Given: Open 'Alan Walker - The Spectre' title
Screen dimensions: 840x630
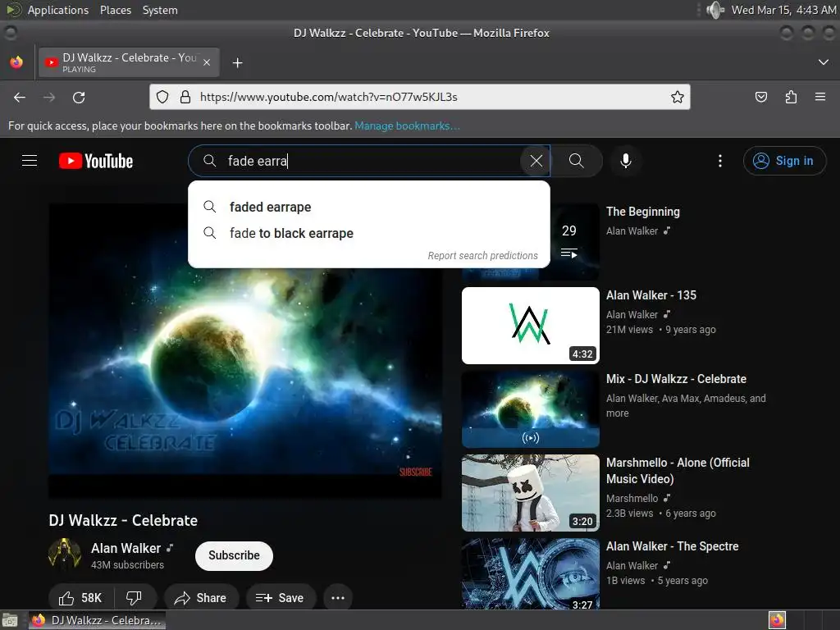Looking at the screenshot, I should tap(673, 546).
